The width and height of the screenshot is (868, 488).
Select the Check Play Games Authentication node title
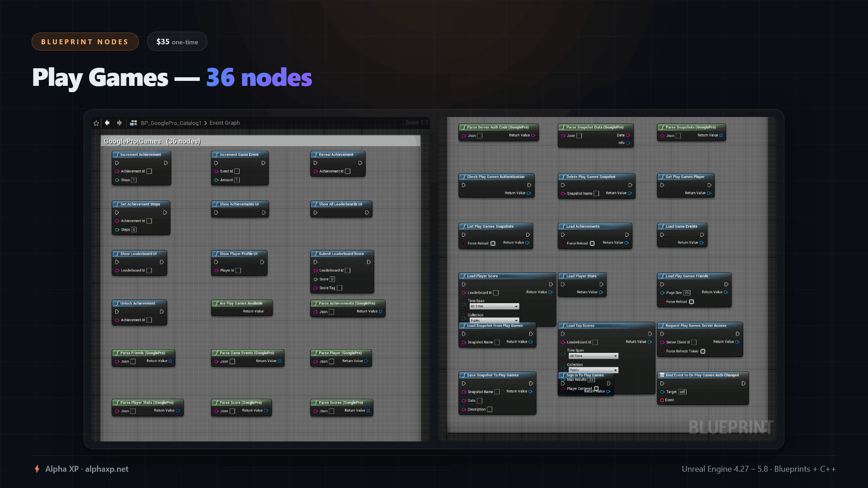click(x=495, y=177)
